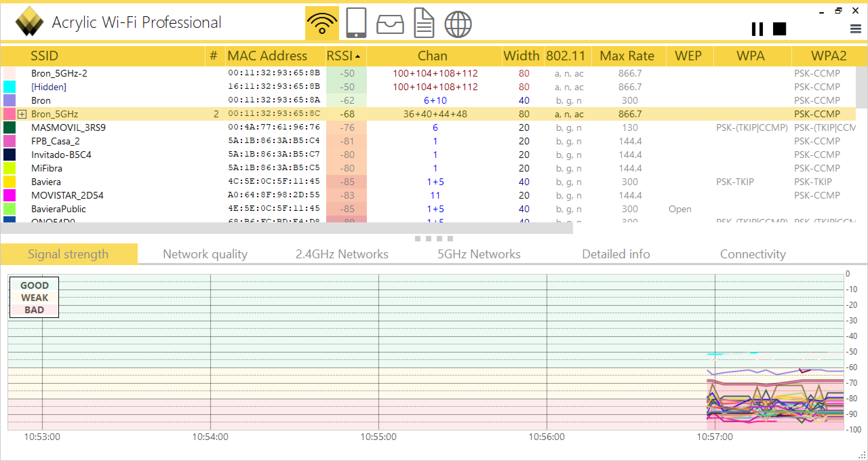The height and width of the screenshot is (461, 868).
Task: Sort by the Chan column header
Action: click(x=432, y=56)
